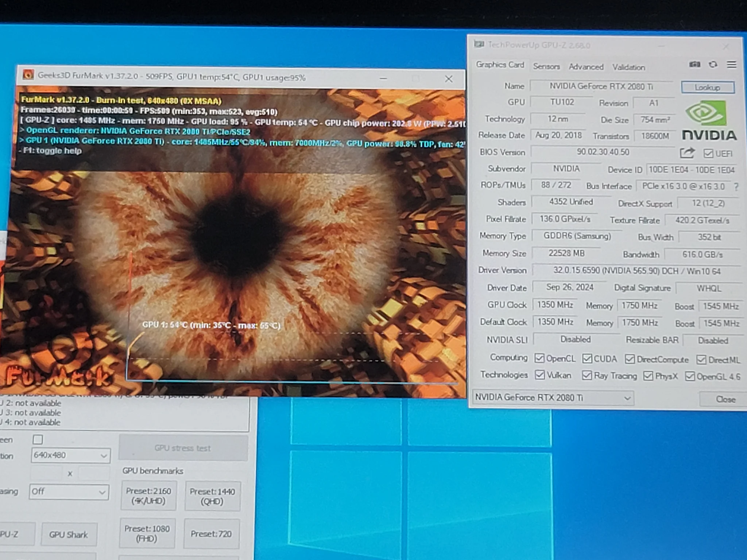Screen dimensions: 747x560
Task: Toggle the Ray Tracing checkbox
Action: click(x=587, y=375)
